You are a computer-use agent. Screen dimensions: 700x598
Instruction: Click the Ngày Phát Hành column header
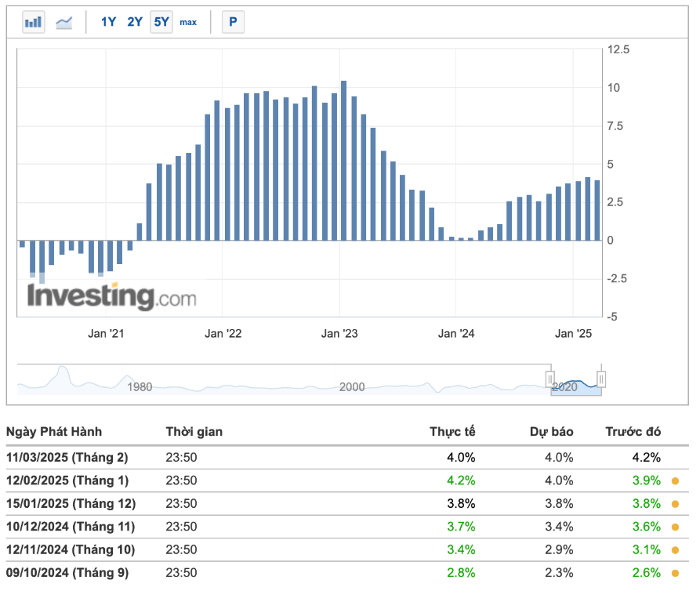pos(54,432)
